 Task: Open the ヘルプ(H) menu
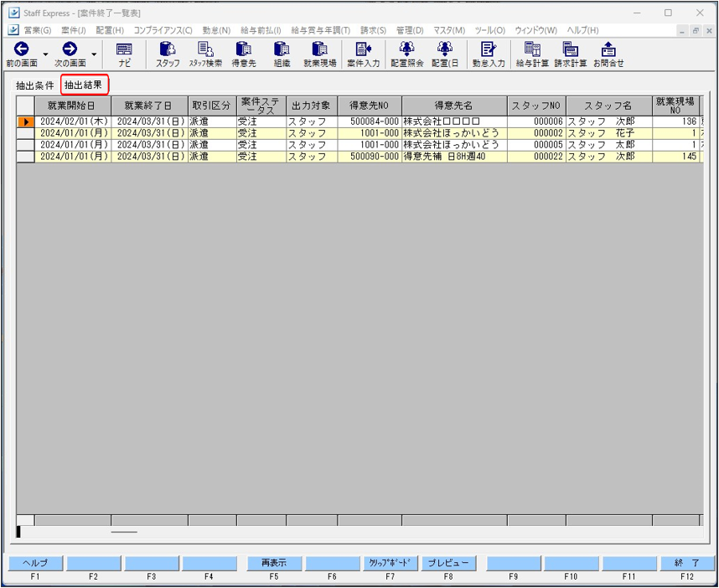click(x=582, y=30)
